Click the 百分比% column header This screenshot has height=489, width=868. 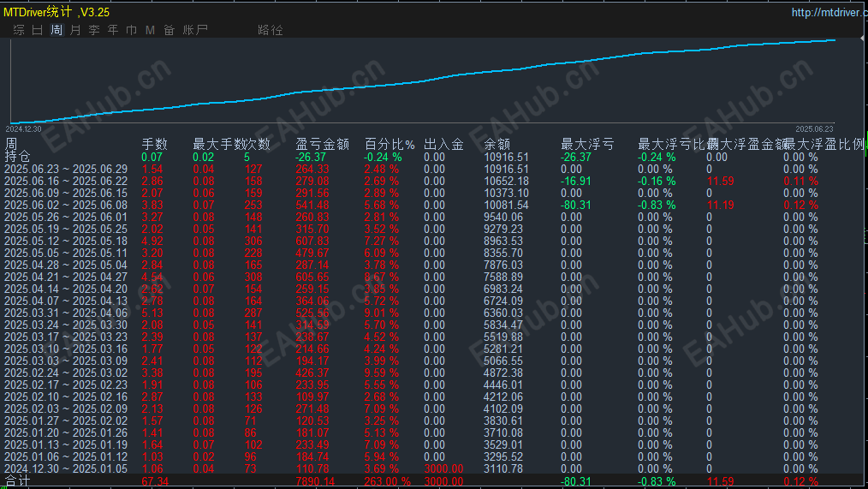click(x=389, y=145)
